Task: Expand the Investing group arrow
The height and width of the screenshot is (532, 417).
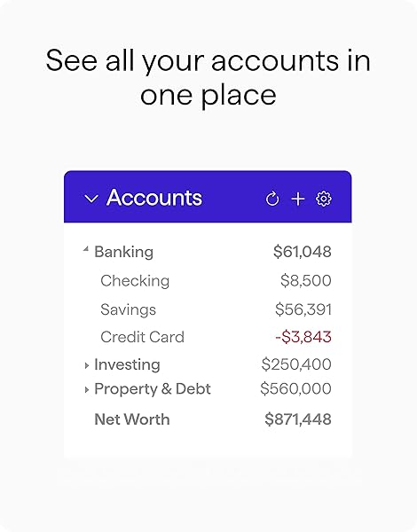Action: [x=87, y=365]
